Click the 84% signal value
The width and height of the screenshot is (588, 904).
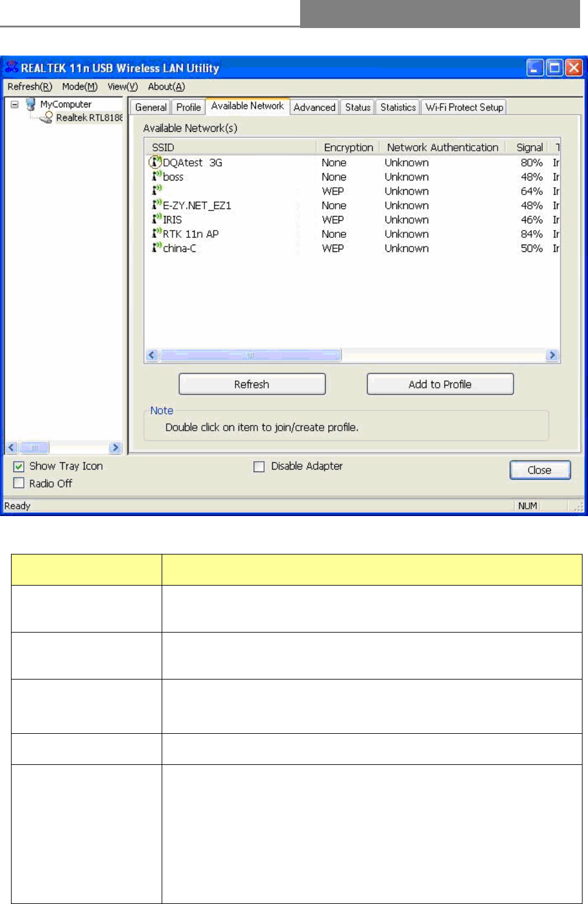531,234
